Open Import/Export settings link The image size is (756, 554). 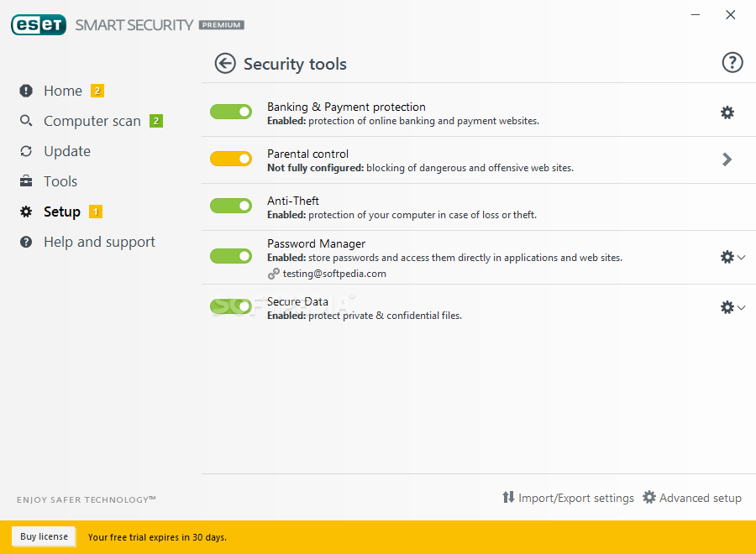click(575, 498)
